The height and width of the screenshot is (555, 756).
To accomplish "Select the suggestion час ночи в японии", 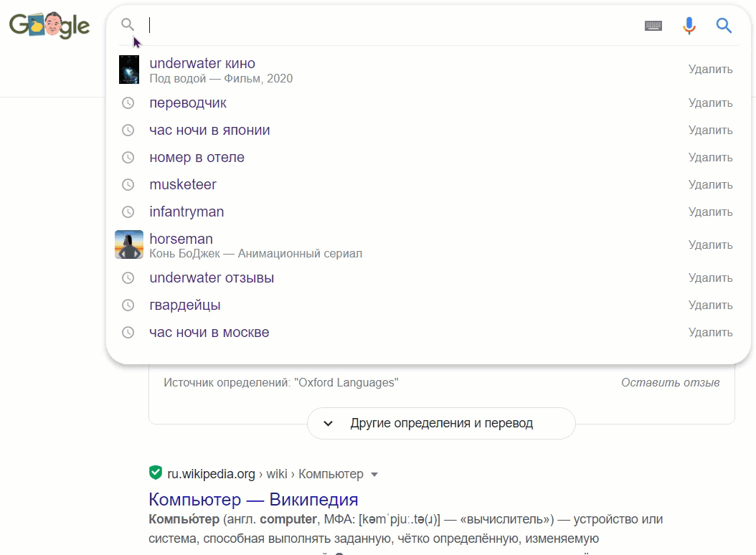I will click(209, 131).
